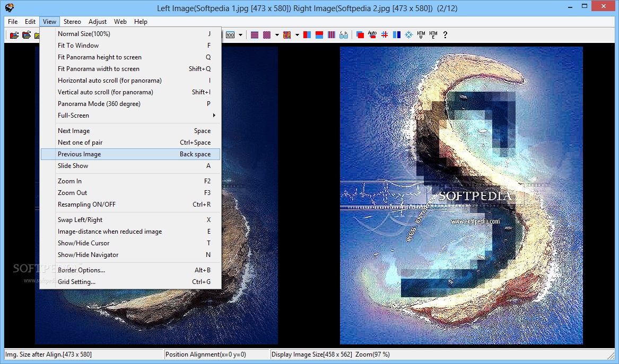Toggle Show/Hide Navigator
Viewport: 619px width, 364px height.
130,255
